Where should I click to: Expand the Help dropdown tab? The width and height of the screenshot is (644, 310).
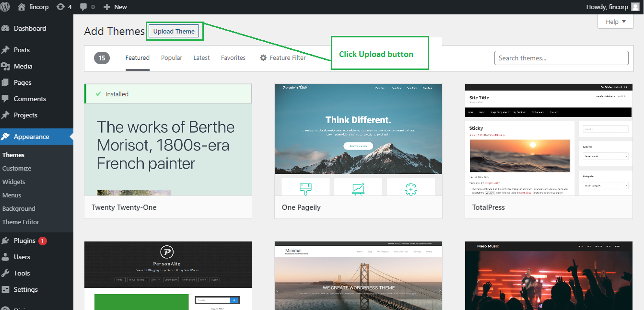616,22
